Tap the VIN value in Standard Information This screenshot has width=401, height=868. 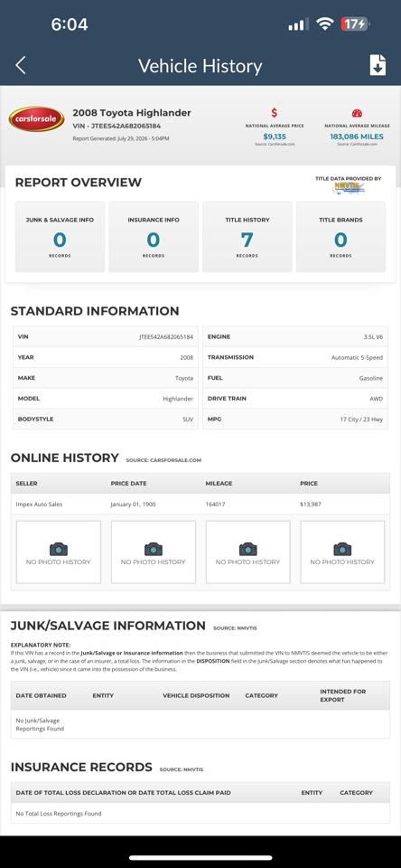tap(166, 336)
